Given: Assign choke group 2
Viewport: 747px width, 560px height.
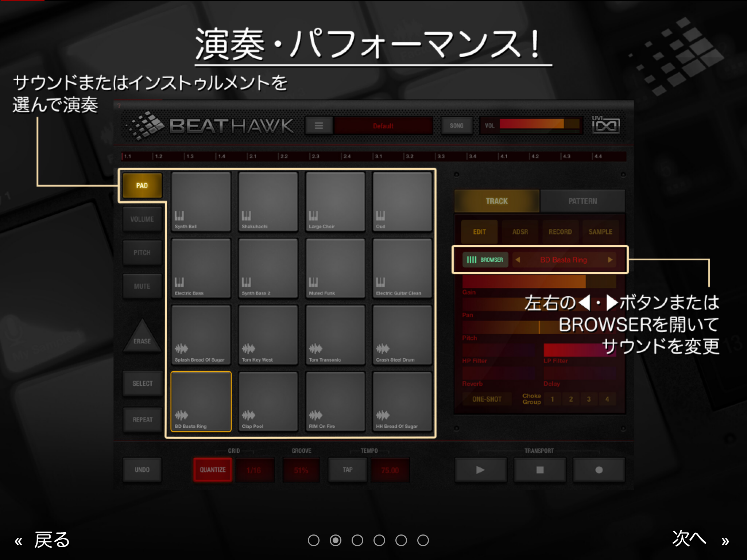Looking at the screenshot, I should coord(570,399).
